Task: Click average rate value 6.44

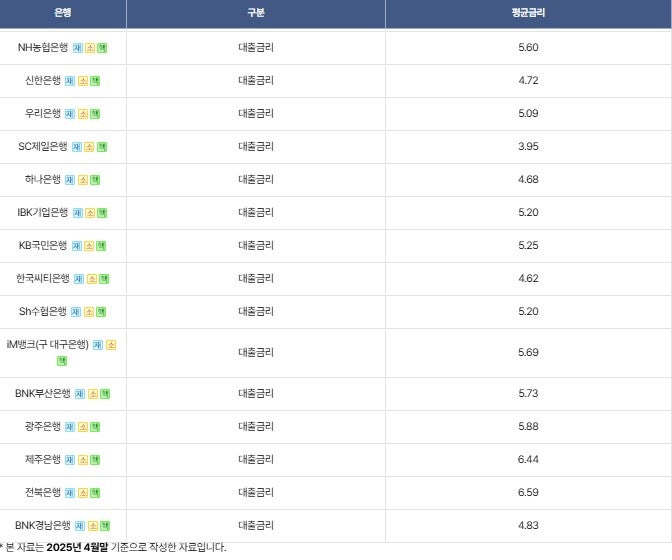Action: tap(528, 459)
